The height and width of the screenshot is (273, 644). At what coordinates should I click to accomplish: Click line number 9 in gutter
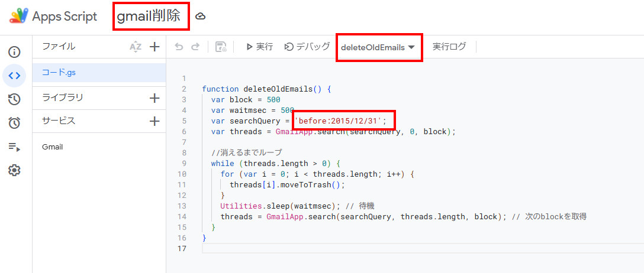click(x=183, y=164)
